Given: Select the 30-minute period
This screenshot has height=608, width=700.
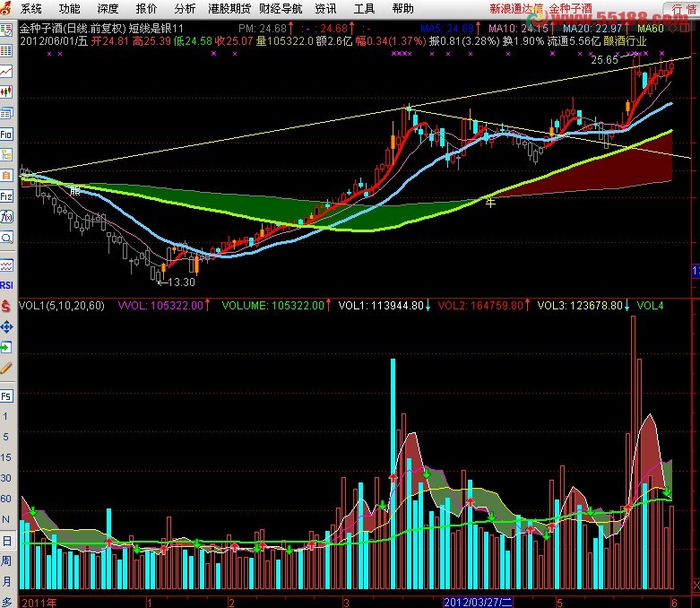Looking at the screenshot, I should tap(5, 478).
